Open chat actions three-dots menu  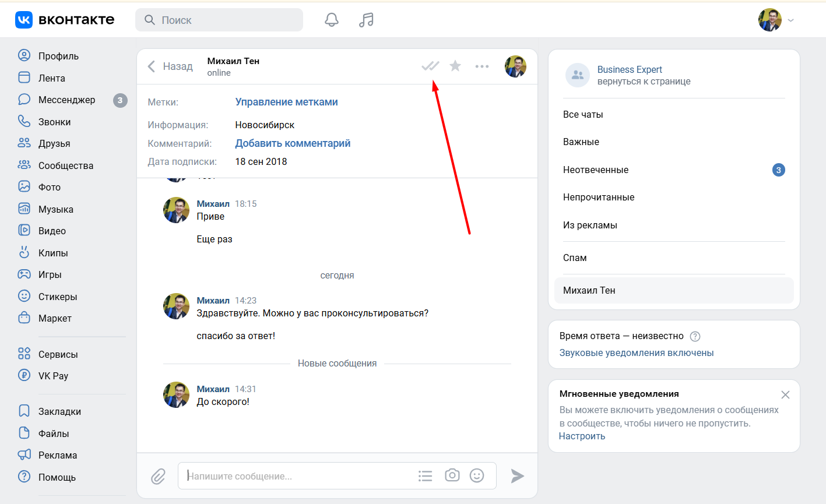tap(482, 66)
